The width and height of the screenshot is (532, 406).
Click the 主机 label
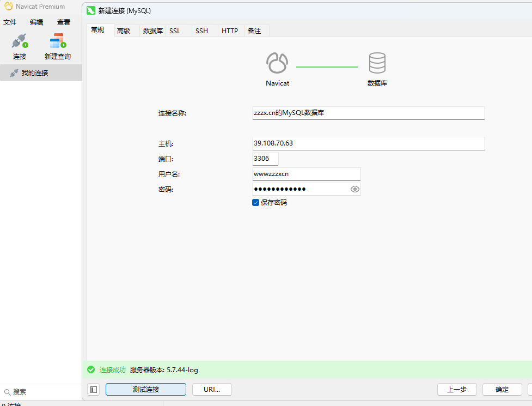point(166,144)
